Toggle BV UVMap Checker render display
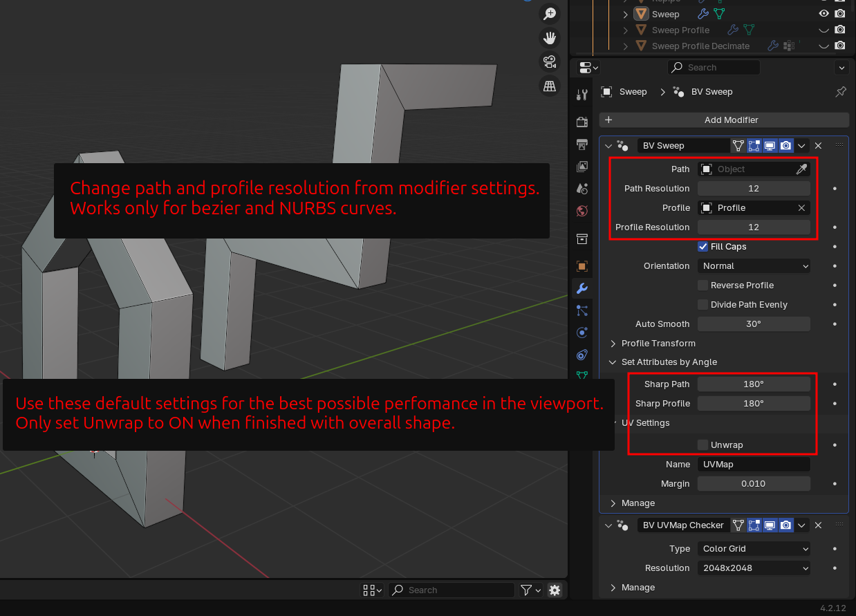This screenshot has width=856, height=616. click(x=785, y=525)
